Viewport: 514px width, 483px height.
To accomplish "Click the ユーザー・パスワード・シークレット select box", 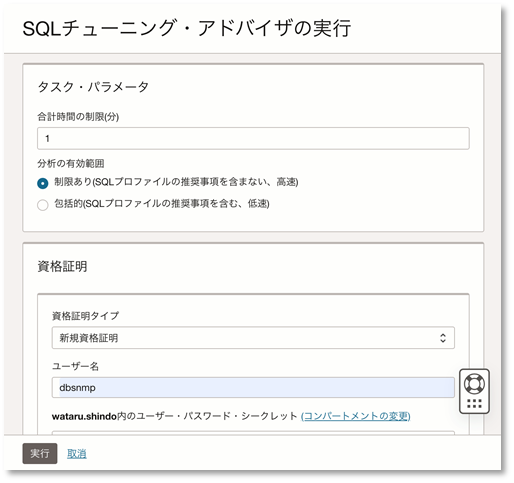I will point(253,433).
